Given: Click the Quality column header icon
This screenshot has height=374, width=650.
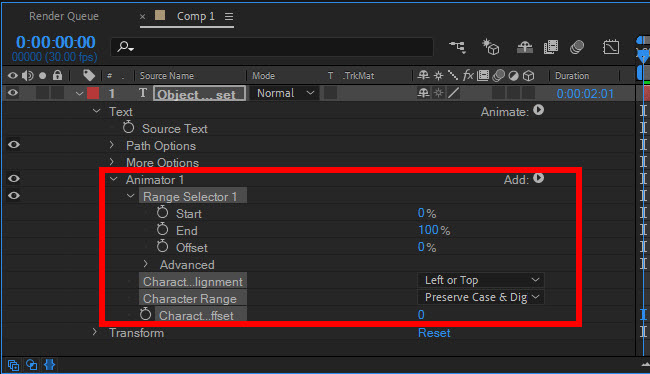Looking at the screenshot, I should (x=453, y=75).
